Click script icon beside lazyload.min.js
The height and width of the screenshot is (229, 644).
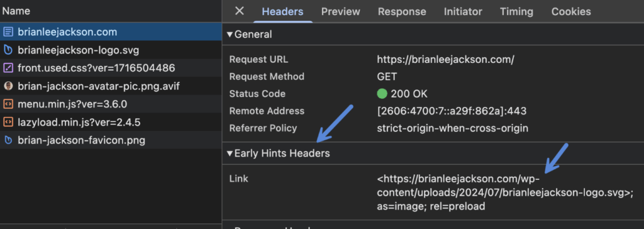point(8,123)
